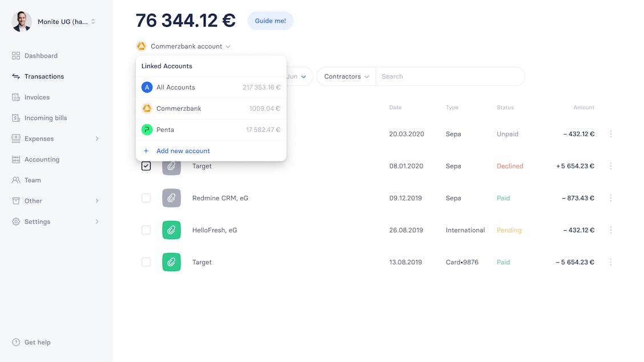Click the Transactions arrows icon
644x362 pixels.
[x=16, y=77]
